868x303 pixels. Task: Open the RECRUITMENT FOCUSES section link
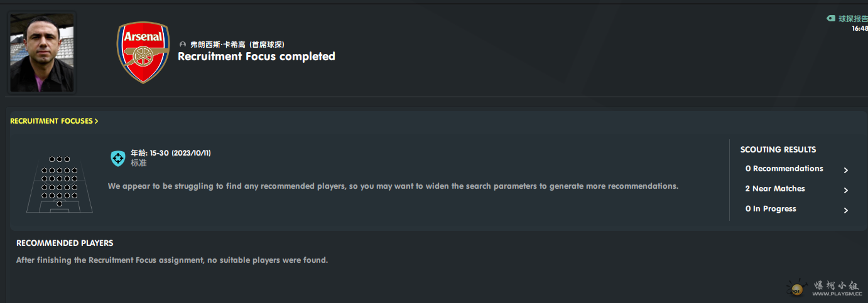click(52, 121)
